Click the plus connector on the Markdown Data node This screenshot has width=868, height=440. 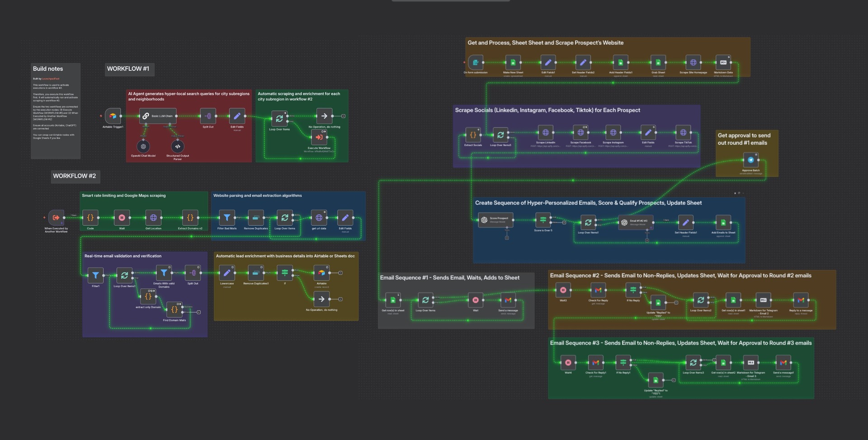point(729,58)
